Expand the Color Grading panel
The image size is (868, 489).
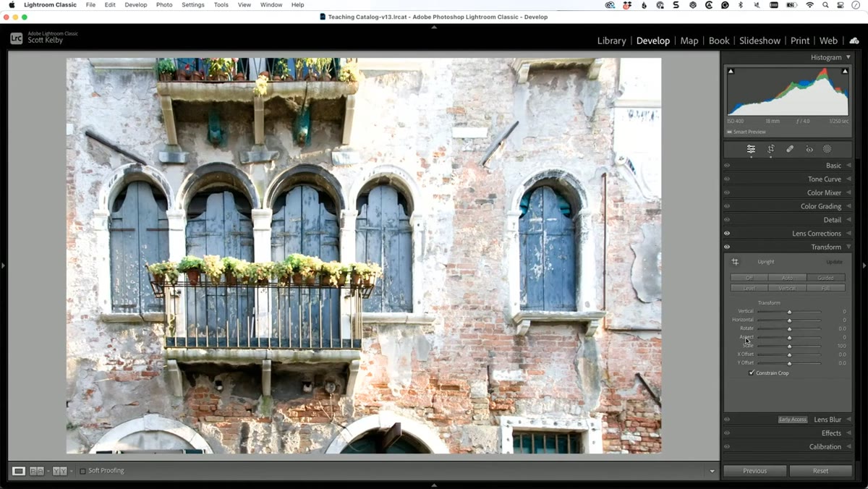(848, 206)
